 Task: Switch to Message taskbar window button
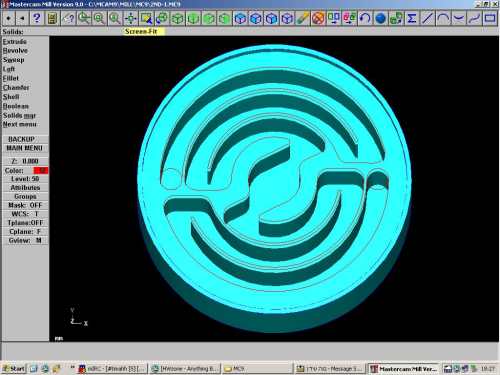click(x=329, y=368)
